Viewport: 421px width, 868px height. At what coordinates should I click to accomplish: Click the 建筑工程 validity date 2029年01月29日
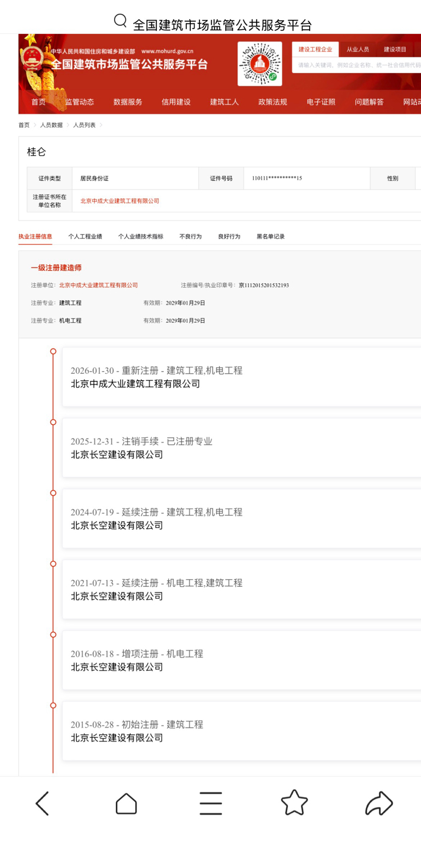[185, 303]
